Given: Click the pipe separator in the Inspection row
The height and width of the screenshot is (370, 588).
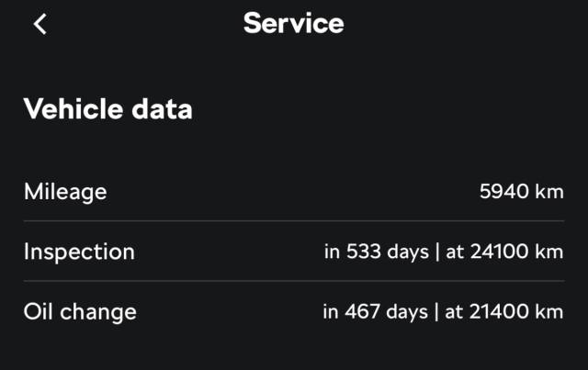Looking at the screenshot, I should click(x=437, y=252).
